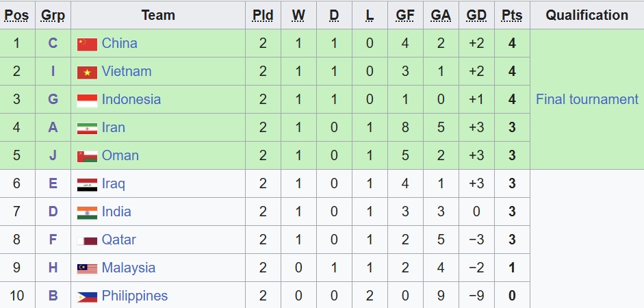Click the Qatar flag icon
The image size is (644, 308).
pyautogui.click(x=87, y=241)
